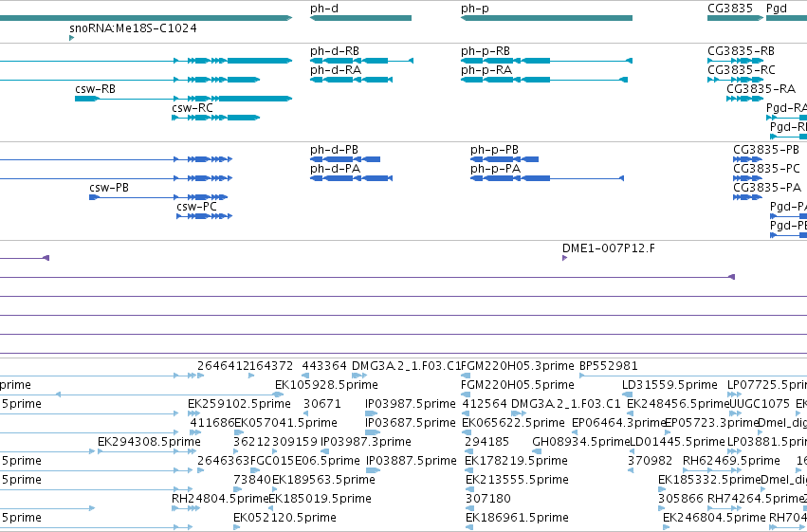Select the csw-PB protein label
The width and height of the screenshot is (807, 532).
[109, 188]
